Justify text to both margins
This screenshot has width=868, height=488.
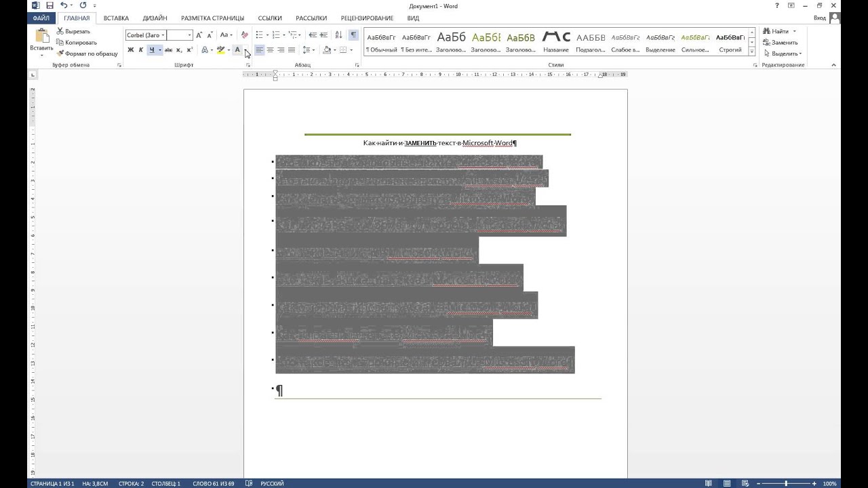pyautogui.click(x=292, y=50)
